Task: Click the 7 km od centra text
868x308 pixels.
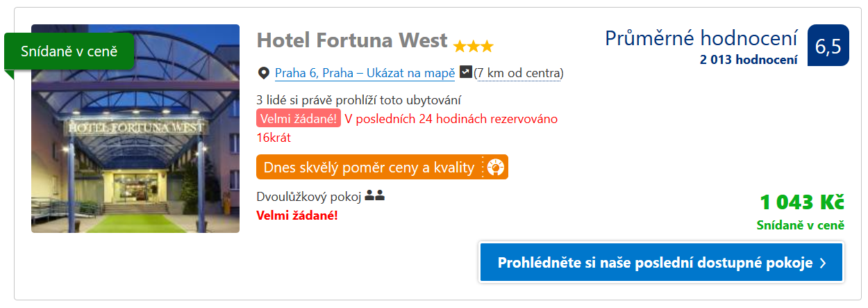Action: pyautogui.click(x=519, y=73)
